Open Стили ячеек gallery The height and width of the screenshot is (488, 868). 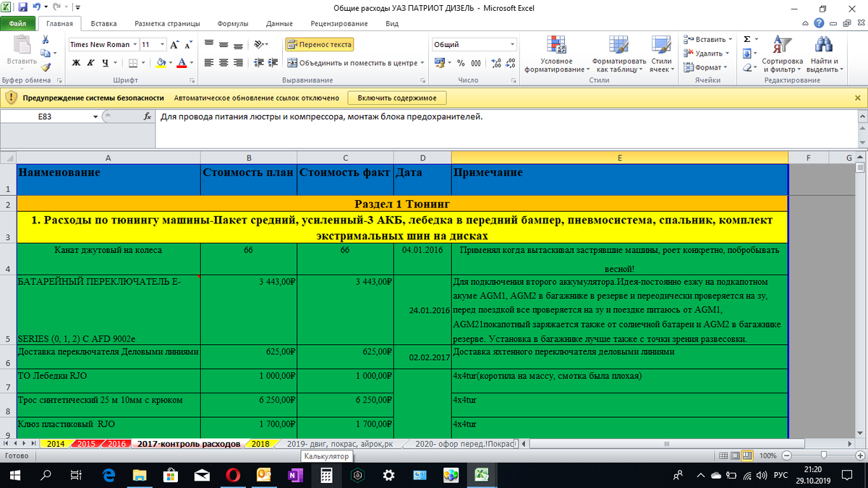661,53
